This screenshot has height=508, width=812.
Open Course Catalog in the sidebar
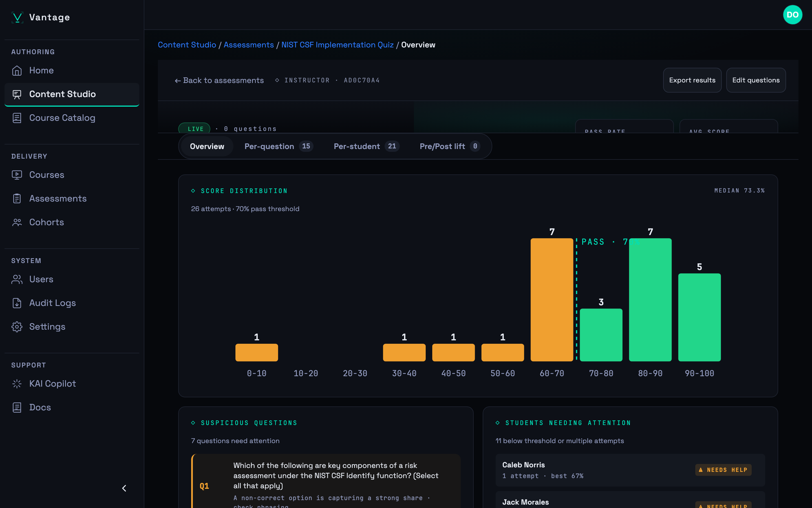coord(72,118)
